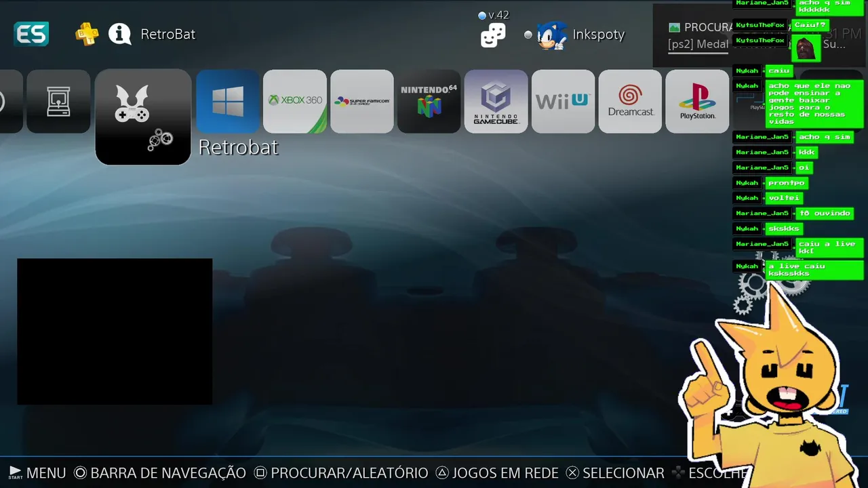
Task: Click Mariane_Jan5 message 'oi'
Action: 804,167
